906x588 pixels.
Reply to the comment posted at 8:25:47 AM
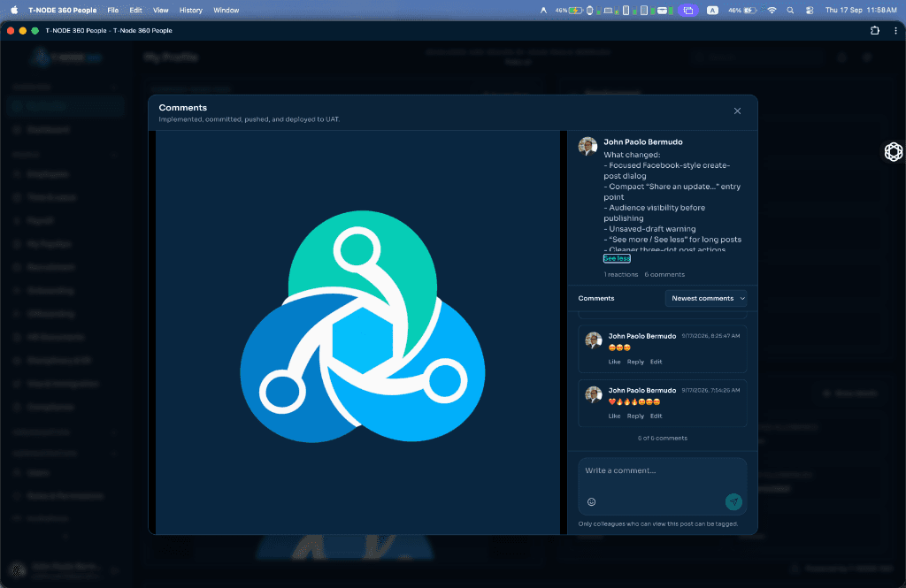coord(635,362)
